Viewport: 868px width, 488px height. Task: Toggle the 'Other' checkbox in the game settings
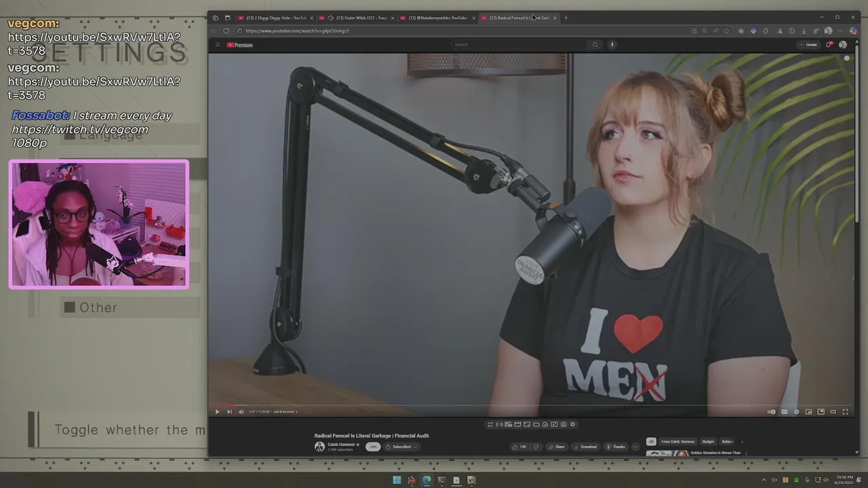[69, 308]
